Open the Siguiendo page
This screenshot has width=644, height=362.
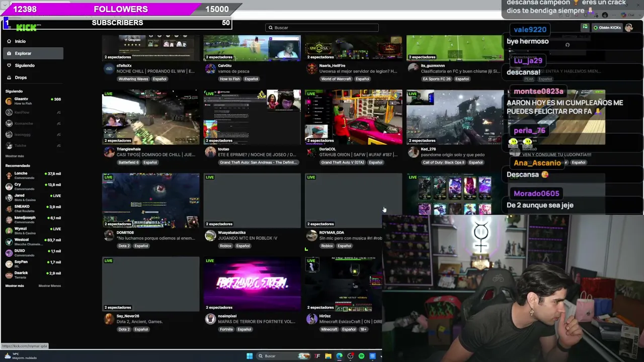click(x=33, y=65)
